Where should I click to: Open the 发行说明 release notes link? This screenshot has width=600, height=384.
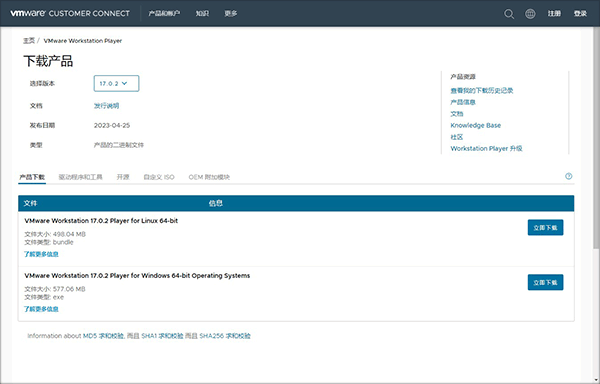106,106
